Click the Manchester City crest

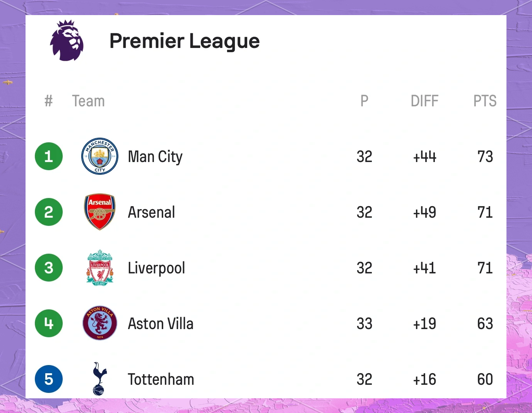click(100, 156)
